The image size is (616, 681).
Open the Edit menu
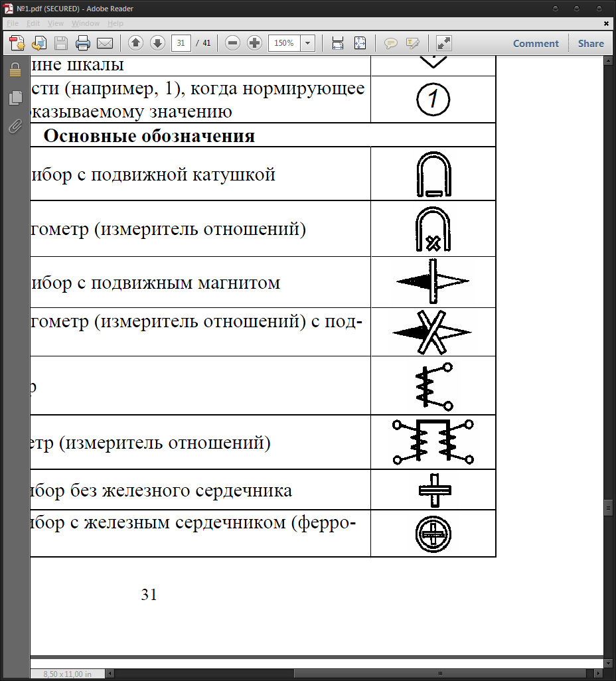click(x=33, y=23)
